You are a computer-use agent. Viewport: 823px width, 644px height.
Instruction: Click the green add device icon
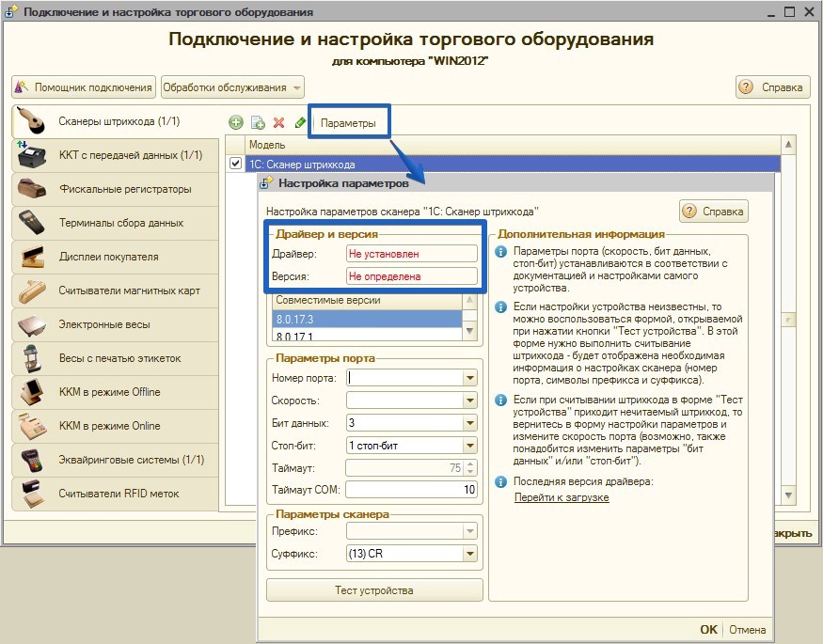click(236, 123)
